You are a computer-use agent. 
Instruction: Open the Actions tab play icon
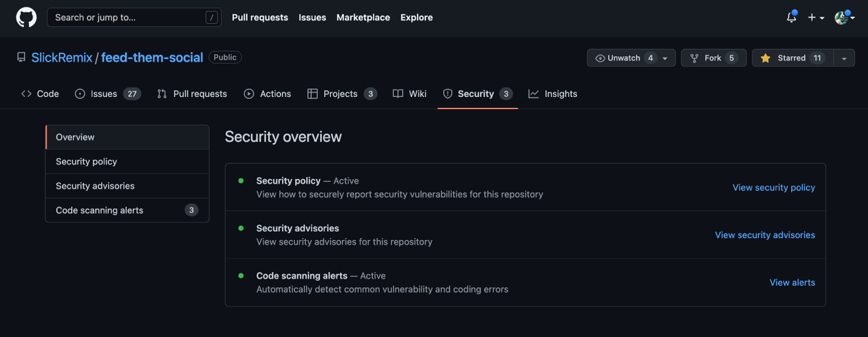(250, 94)
